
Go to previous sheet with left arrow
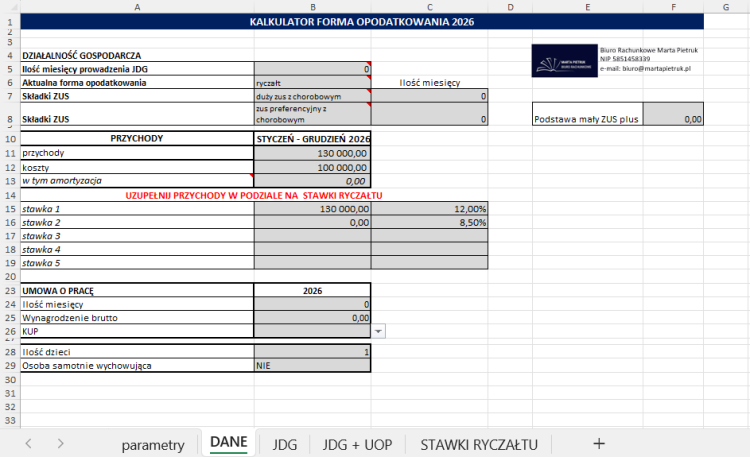28,444
